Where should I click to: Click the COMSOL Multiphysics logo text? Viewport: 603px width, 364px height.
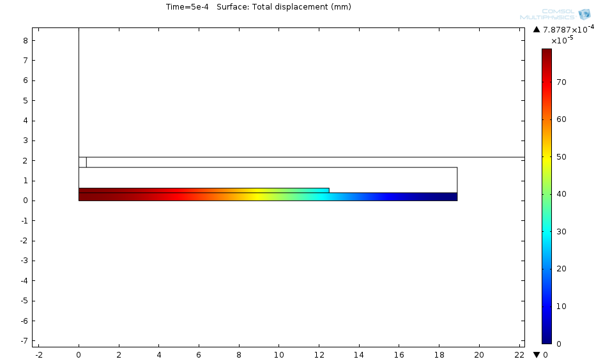pyautogui.click(x=547, y=14)
